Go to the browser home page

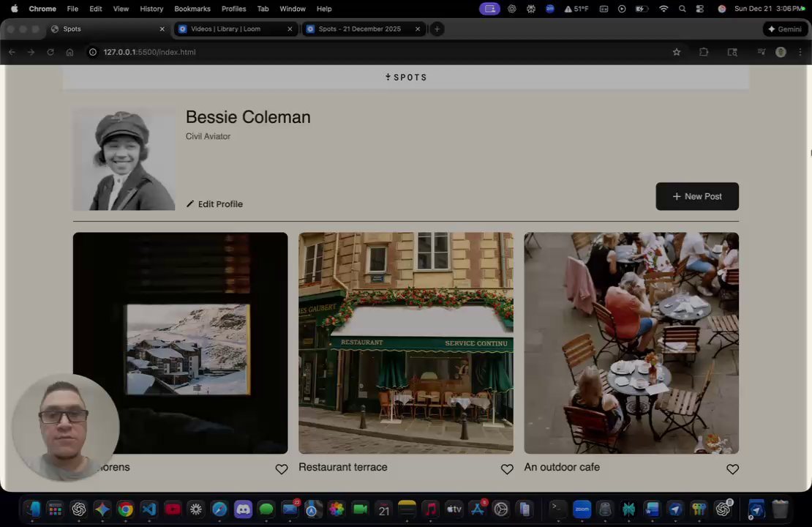click(x=69, y=52)
